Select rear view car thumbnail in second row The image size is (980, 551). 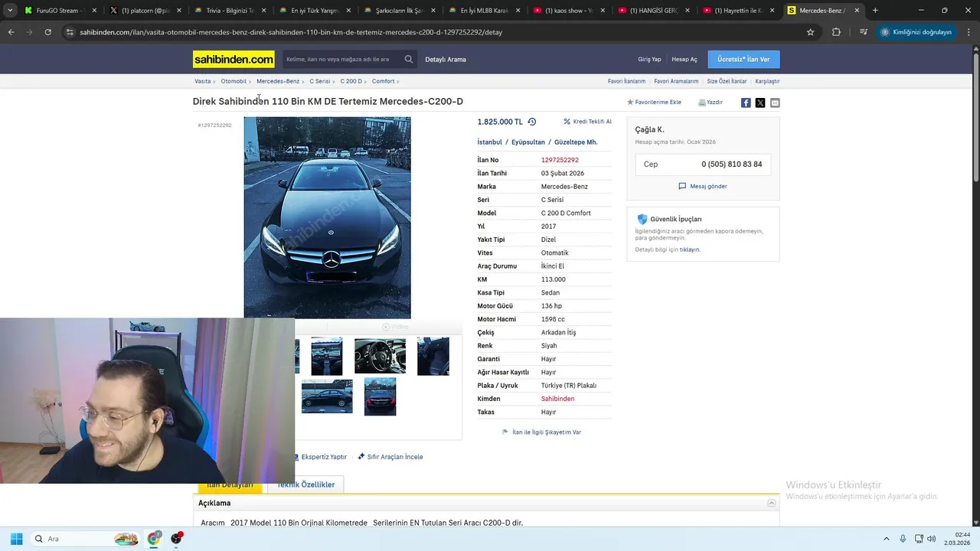coord(380,396)
